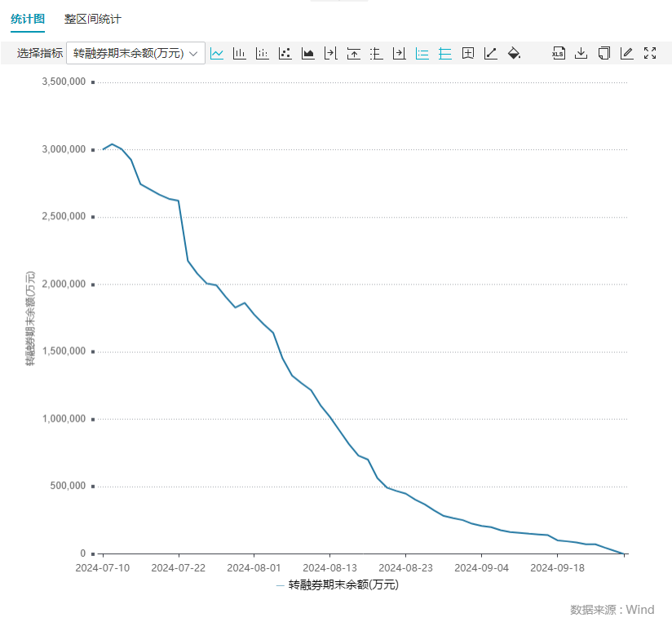Copy the chart with the copy icon
This screenshot has width=672, height=622.
[x=604, y=53]
